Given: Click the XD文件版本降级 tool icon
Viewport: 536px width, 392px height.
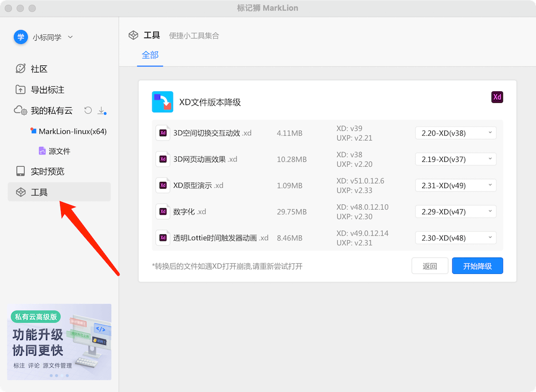Looking at the screenshot, I should point(162,102).
